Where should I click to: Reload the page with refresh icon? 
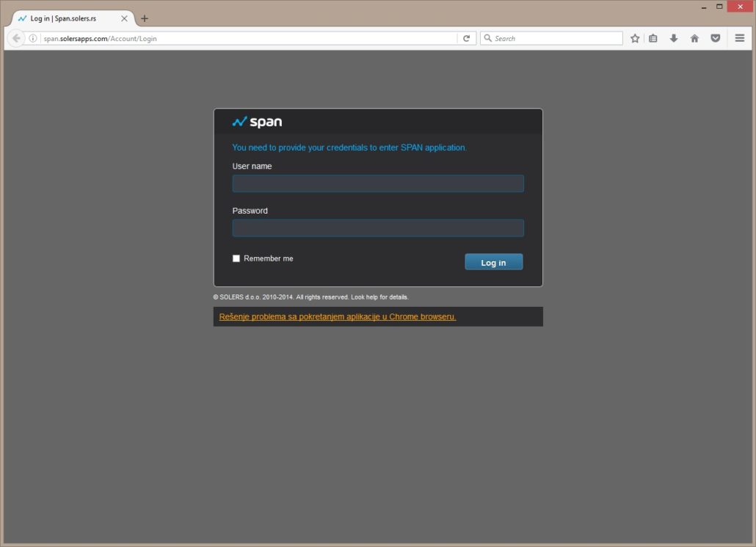[x=466, y=38]
